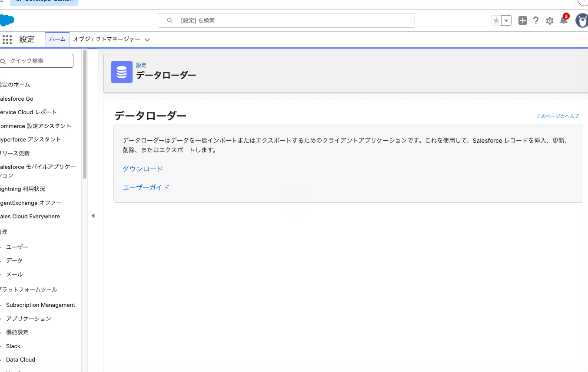The image size is (588, 372).
Task: Open the このページのヘルプ link
Action: [558, 116]
